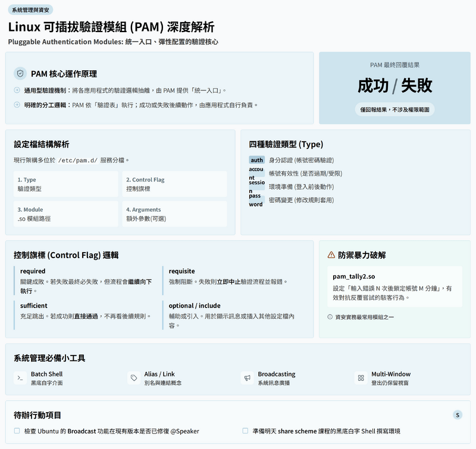Click the arrow icon before 明確的分工邏輯

(x=17, y=105)
